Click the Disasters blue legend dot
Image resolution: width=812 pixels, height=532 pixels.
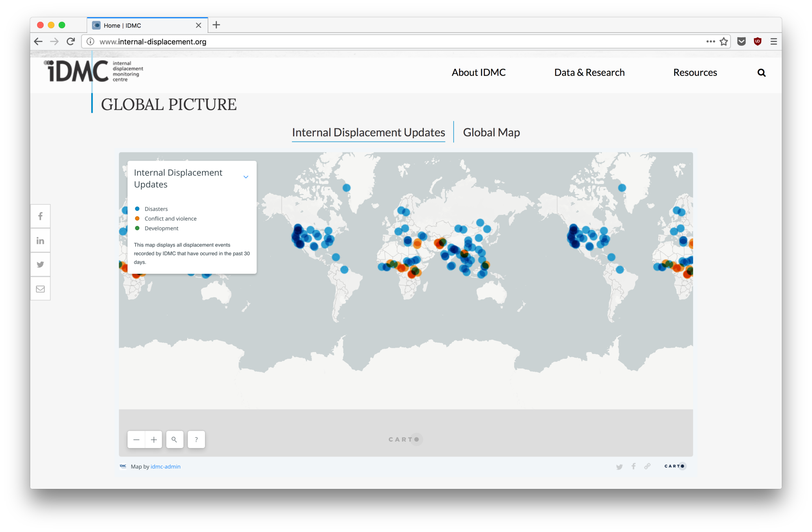pyautogui.click(x=137, y=209)
